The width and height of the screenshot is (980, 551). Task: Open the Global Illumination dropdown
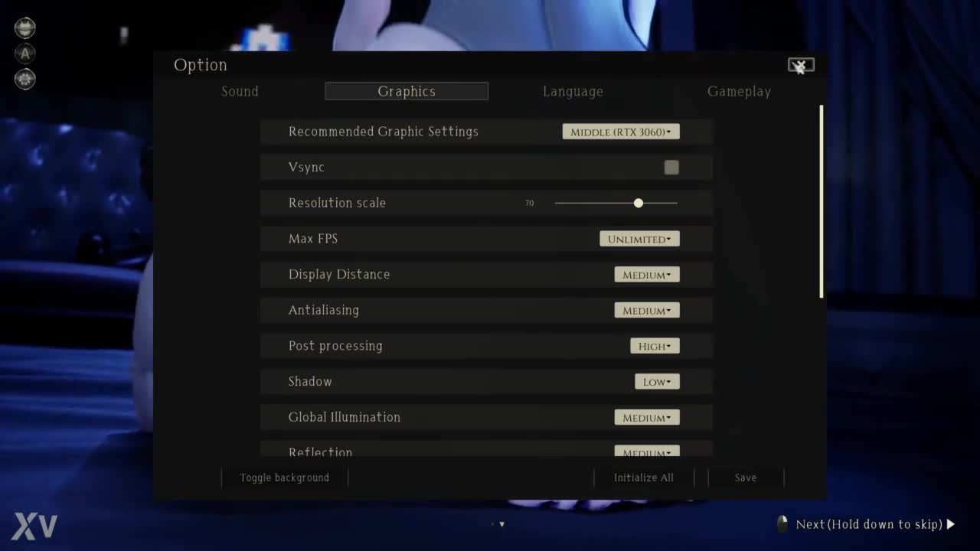click(647, 418)
